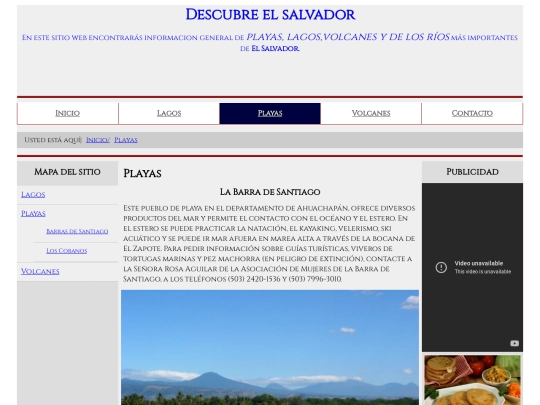The height and width of the screenshot is (405, 540).
Task: Open Lagos in the site map sidebar
Action: [x=33, y=195]
